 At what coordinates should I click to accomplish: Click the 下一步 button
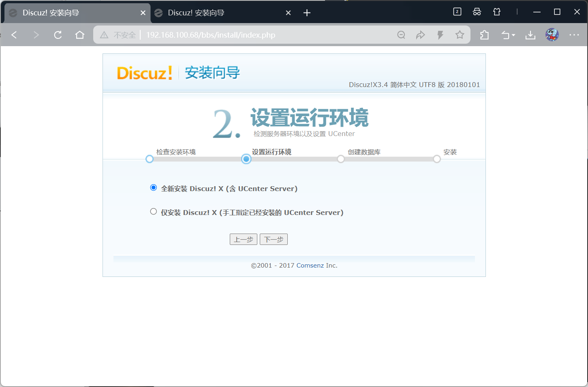[274, 239]
